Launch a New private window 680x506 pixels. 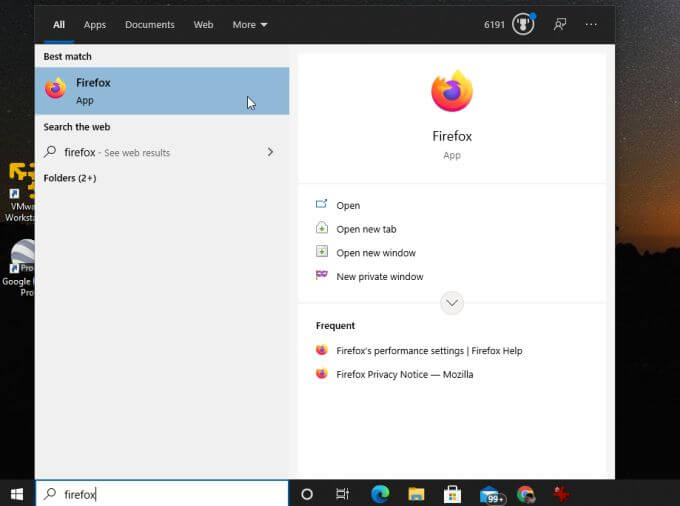[x=379, y=277]
